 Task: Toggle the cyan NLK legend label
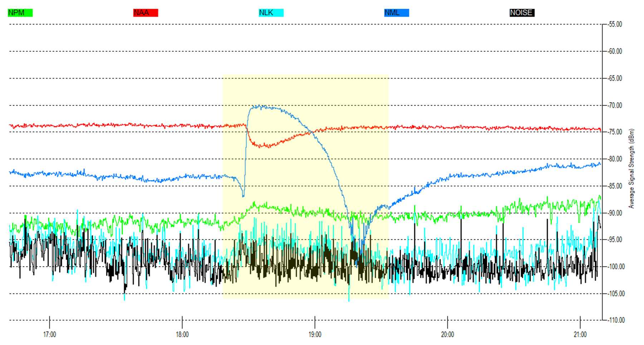(x=271, y=13)
